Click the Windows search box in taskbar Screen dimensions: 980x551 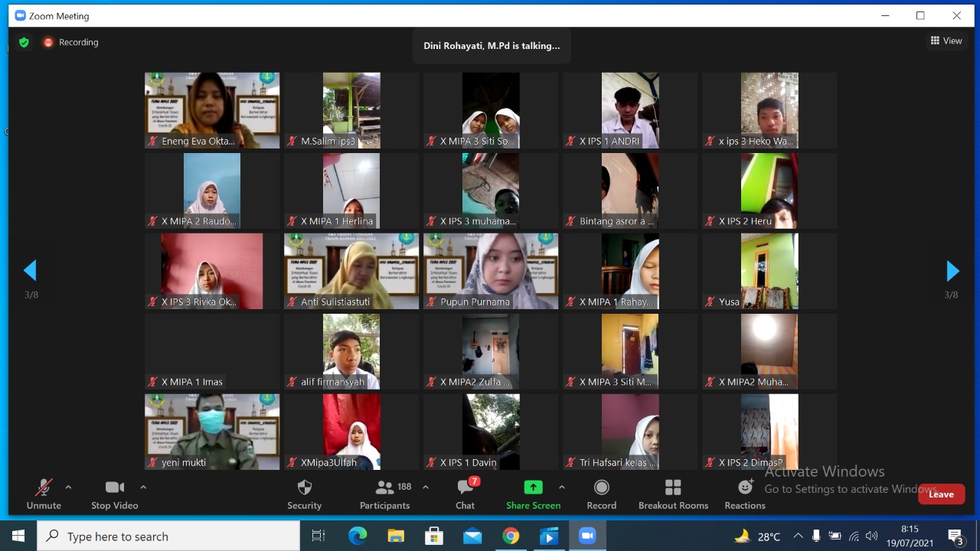click(x=168, y=536)
